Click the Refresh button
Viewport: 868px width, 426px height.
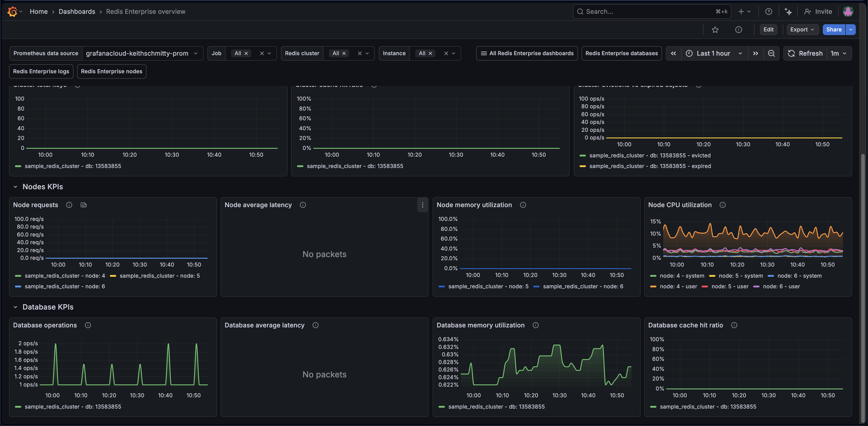click(x=805, y=53)
